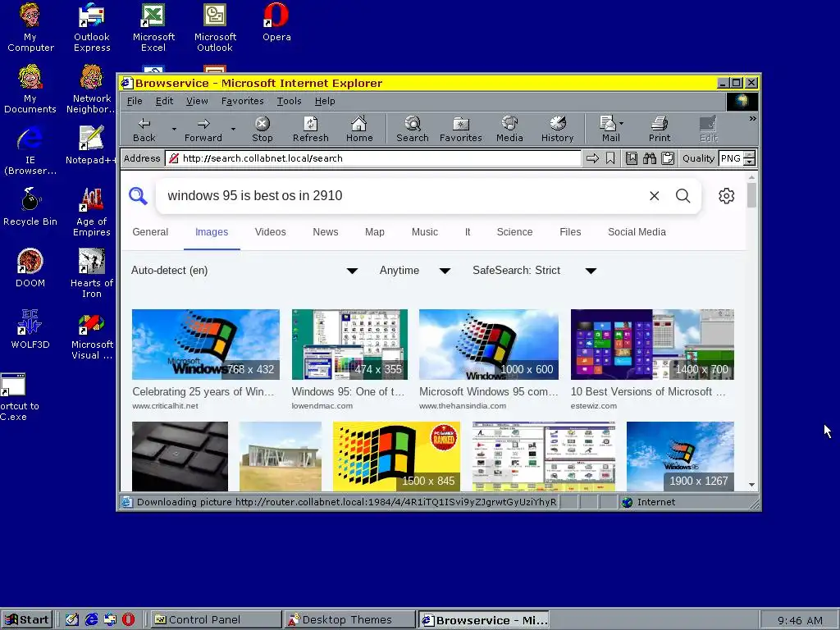Screen dimensions: 840x630
Task: Switch to Control Panel taskbar button
Action: point(216,620)
